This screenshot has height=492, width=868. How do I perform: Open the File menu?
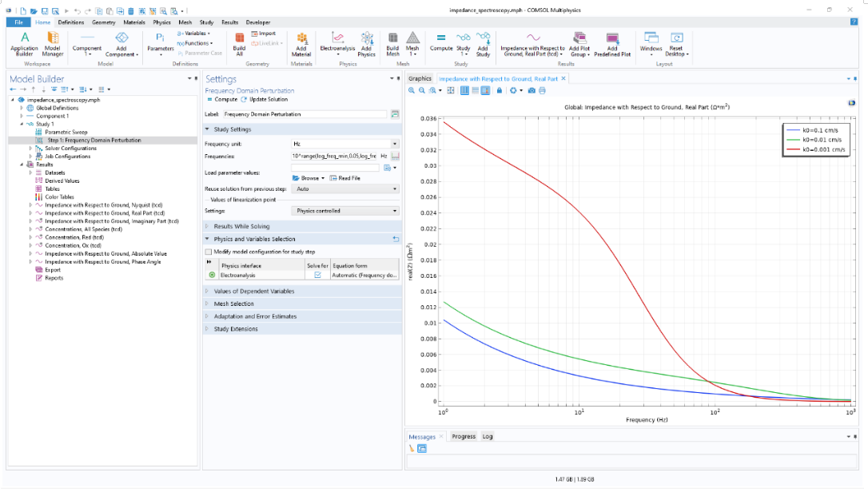pyautogui.click(x=19, y=22)
